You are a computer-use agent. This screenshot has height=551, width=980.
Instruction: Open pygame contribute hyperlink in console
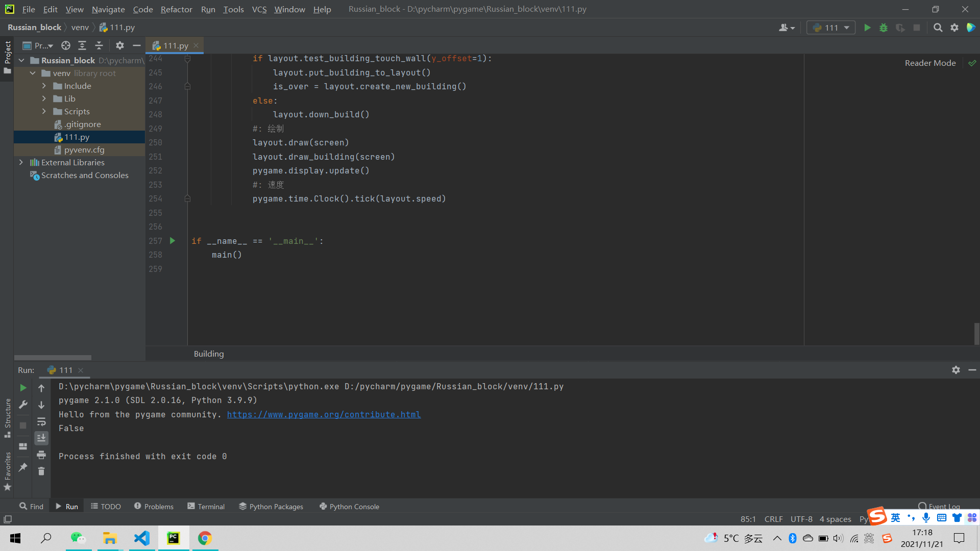click(324, 414)
